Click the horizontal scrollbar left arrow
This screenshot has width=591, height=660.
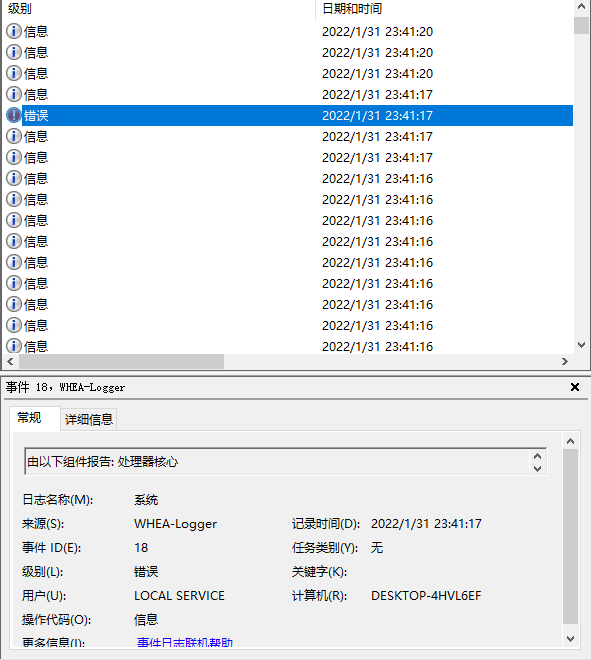11,362
